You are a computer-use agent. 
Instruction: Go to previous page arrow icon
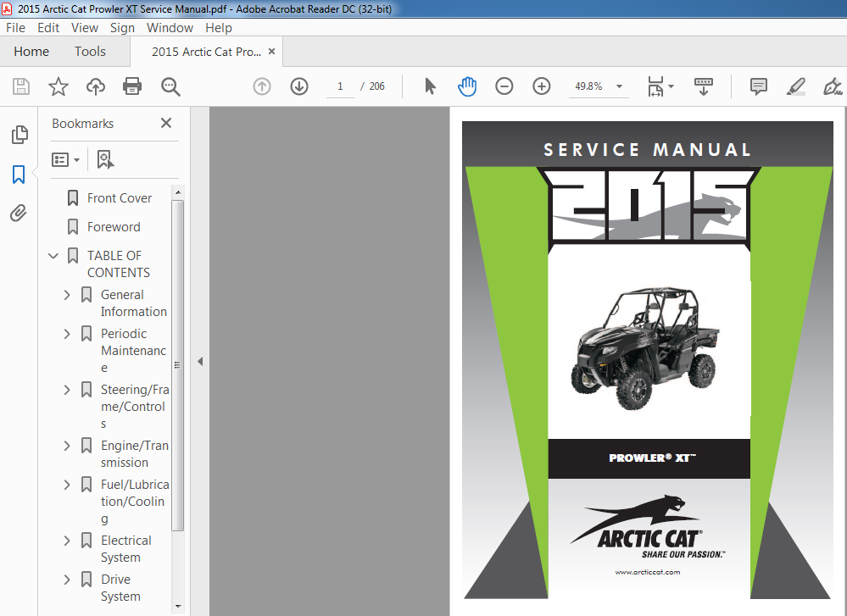coord(262,86)
